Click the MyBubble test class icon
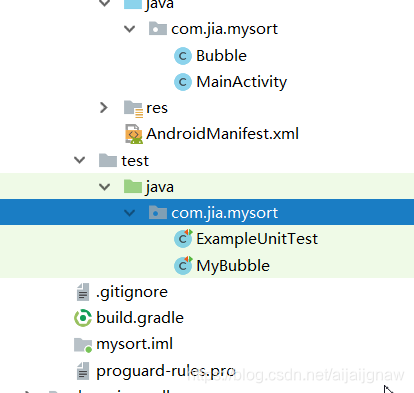The width and height of the screenshot is (414, 393). tap(183, 265)
